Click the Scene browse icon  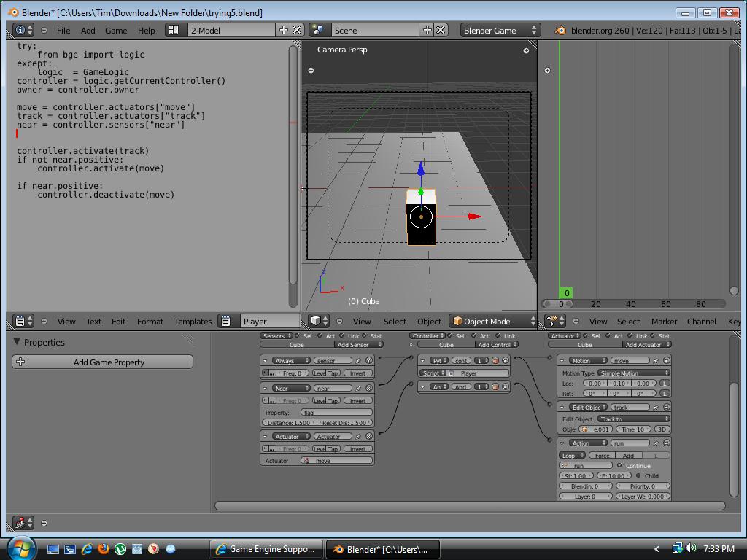(318, 30)
